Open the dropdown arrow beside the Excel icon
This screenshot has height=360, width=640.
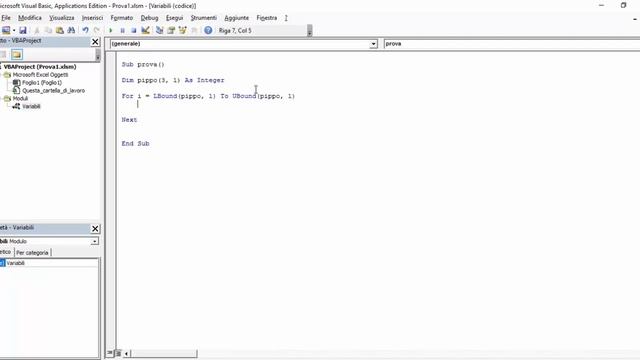(x=14, y=31)
